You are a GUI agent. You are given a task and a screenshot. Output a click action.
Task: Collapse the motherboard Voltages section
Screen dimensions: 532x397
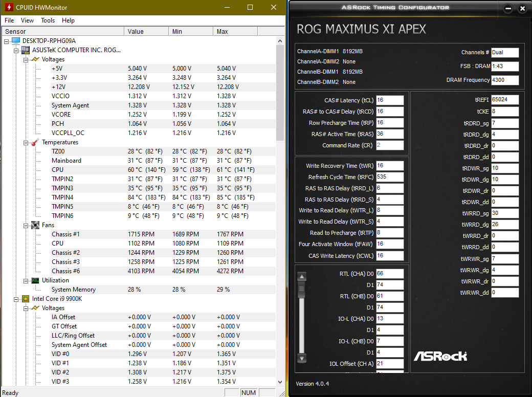26,60
